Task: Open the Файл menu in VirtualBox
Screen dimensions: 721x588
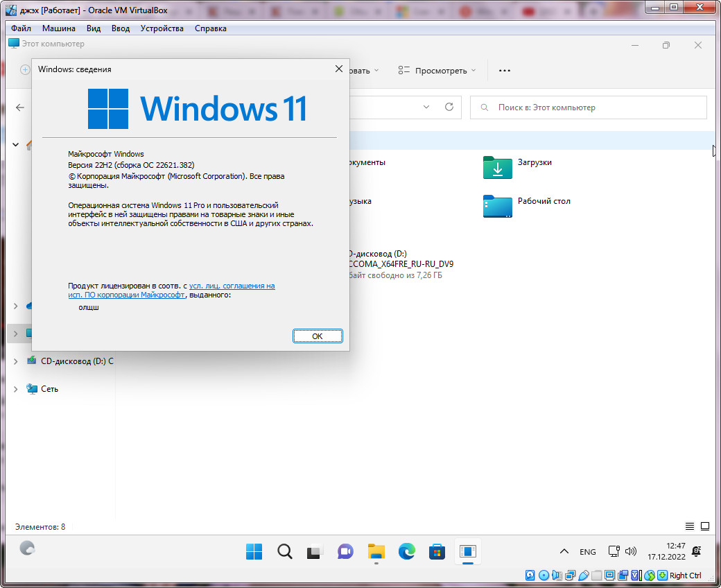Action: click(x=21, y=28)
